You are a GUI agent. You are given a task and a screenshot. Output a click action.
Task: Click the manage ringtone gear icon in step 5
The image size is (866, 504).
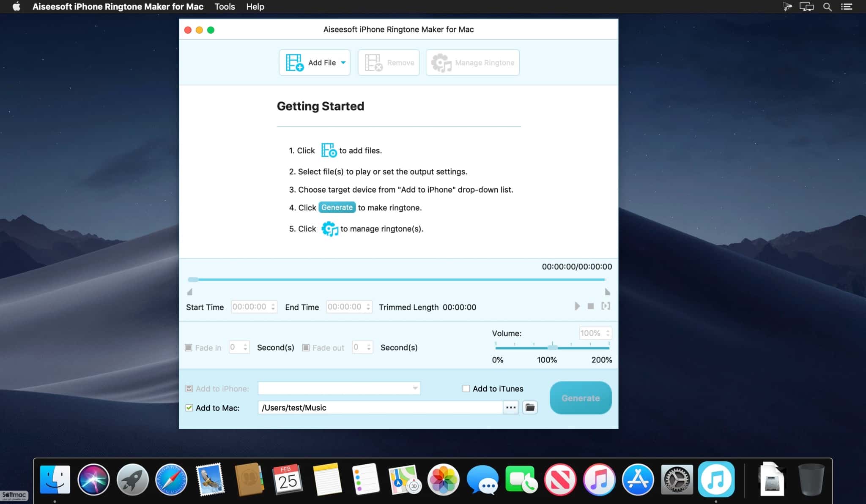tap(330, 229)
